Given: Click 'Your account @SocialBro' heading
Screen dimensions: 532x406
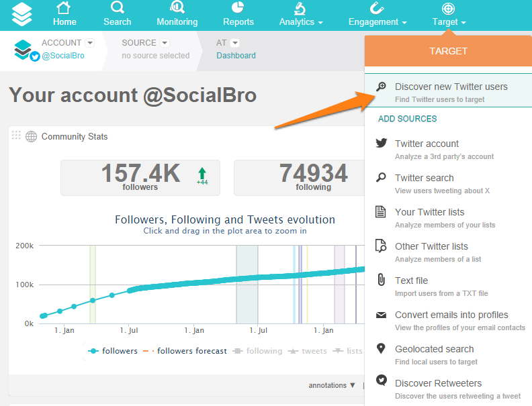Looking at the screenshot, I should click(x=132, y=95).
